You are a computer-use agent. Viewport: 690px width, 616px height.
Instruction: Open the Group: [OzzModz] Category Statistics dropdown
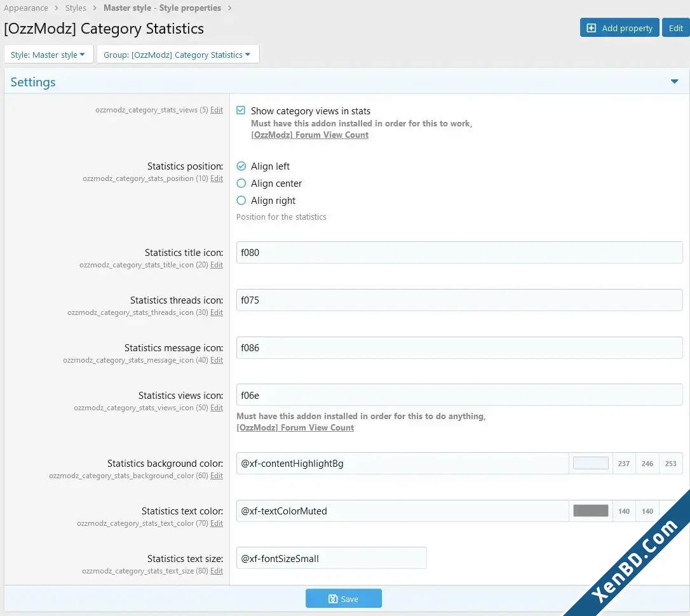click(x=178, y=55)
